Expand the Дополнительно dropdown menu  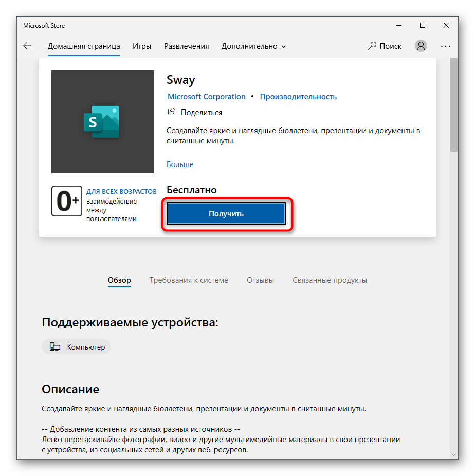tap(253, 46)
